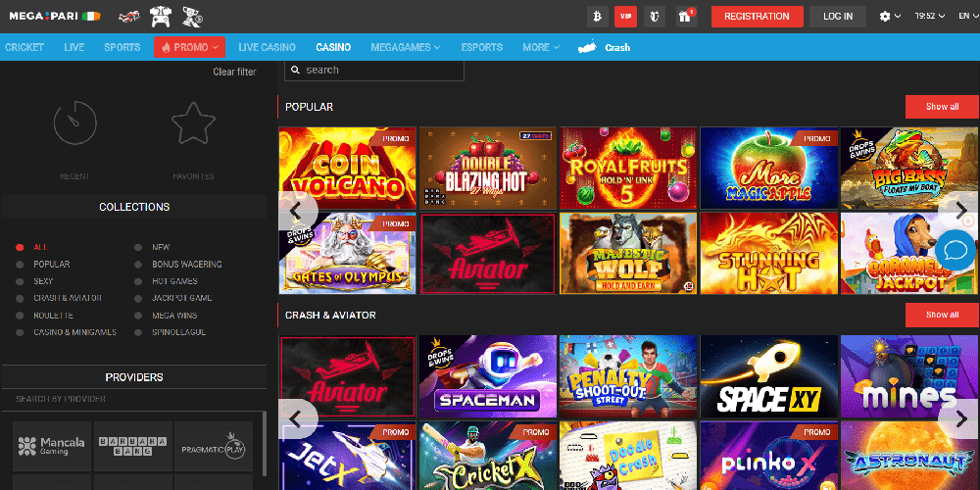Click the Registration button
The height and width of the screenshot is (490, 980).
(x=757, y=17)
